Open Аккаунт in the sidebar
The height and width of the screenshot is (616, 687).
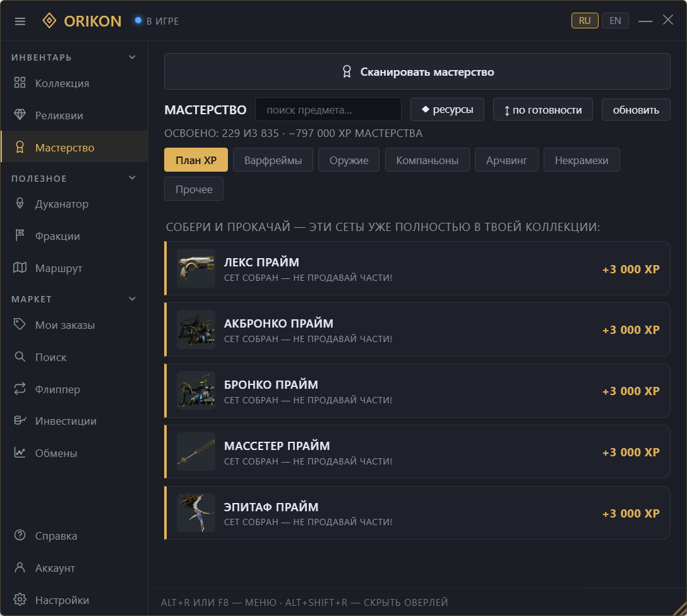pos(74,567)
